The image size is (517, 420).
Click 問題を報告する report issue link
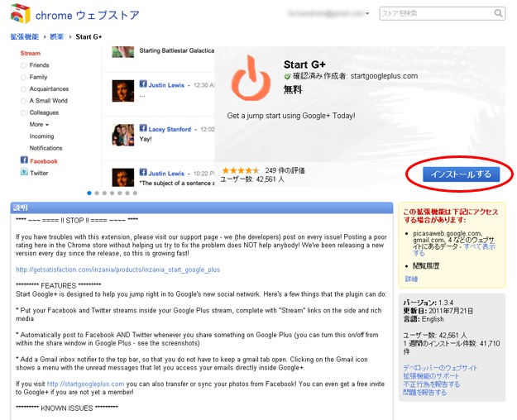[424, 393]
